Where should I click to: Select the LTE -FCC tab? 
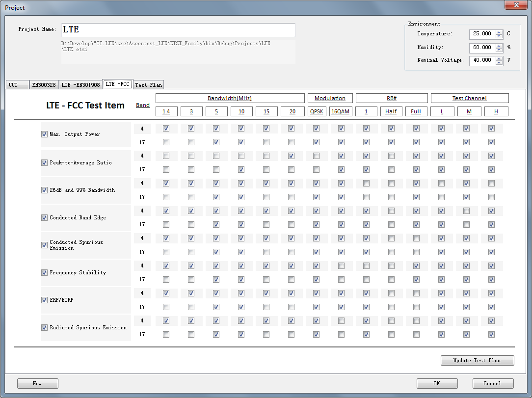point(117,84)
